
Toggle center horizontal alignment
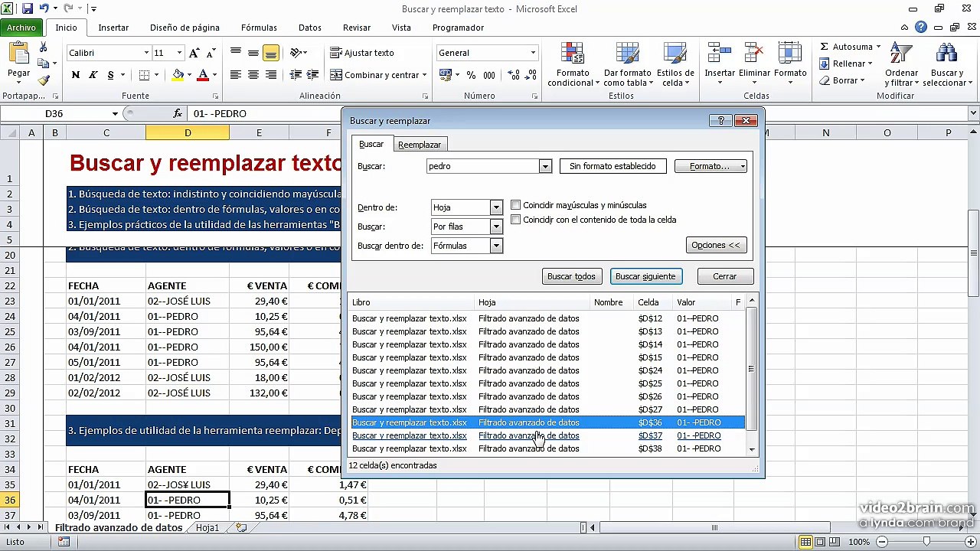pos(253,75)
